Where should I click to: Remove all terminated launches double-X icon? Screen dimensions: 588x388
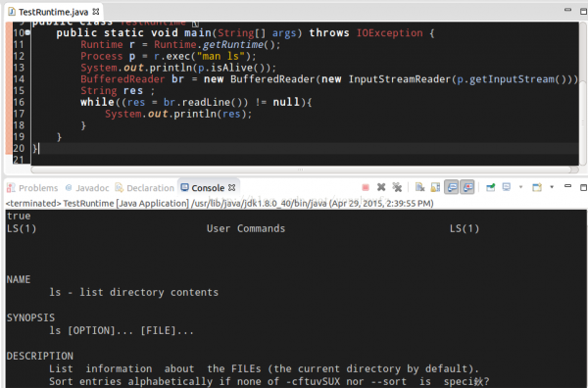pos(397,187)
